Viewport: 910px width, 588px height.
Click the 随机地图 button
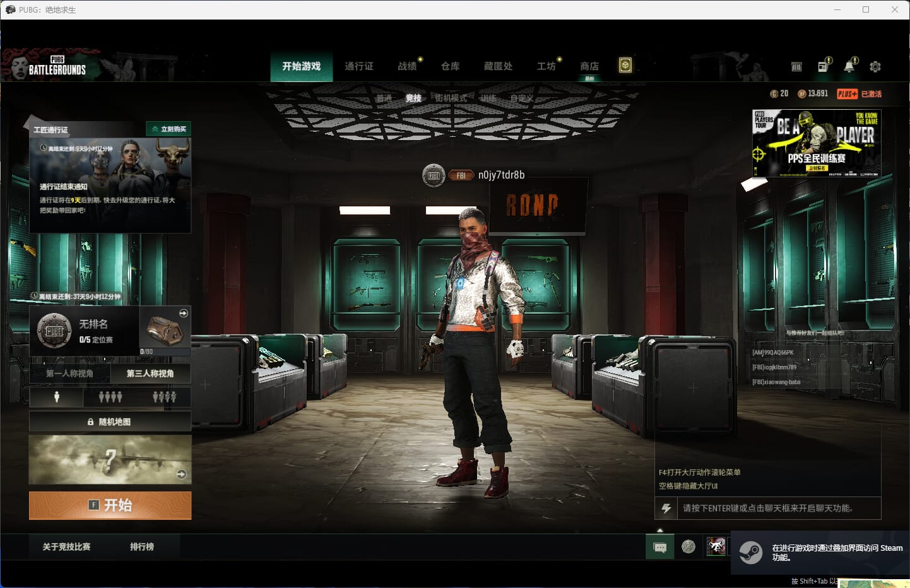(110, 421)
